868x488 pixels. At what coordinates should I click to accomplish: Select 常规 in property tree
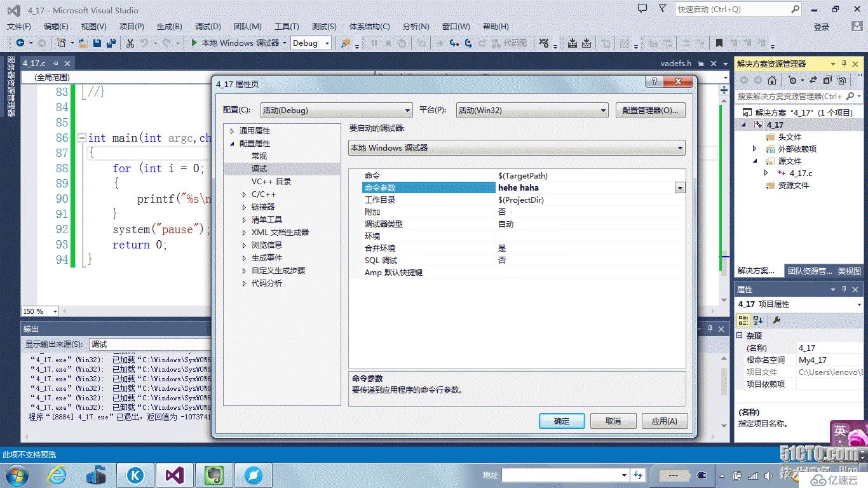pos(259,156)
